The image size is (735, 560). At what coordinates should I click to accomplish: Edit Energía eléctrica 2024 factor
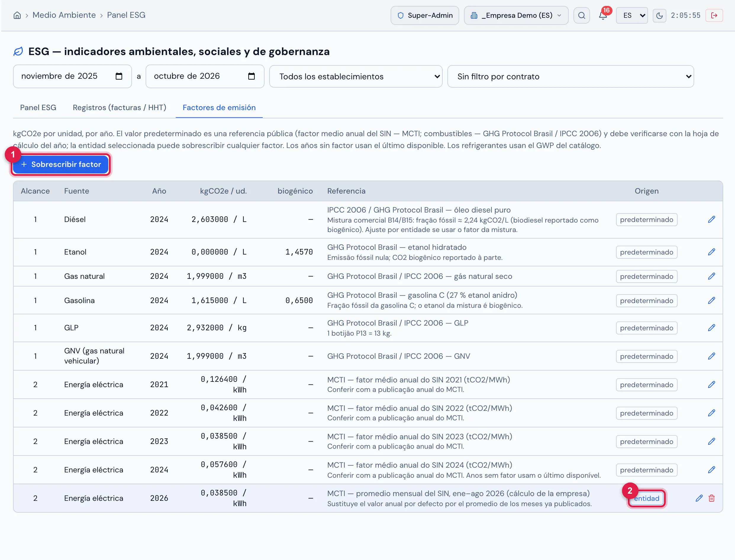[711, 470]
